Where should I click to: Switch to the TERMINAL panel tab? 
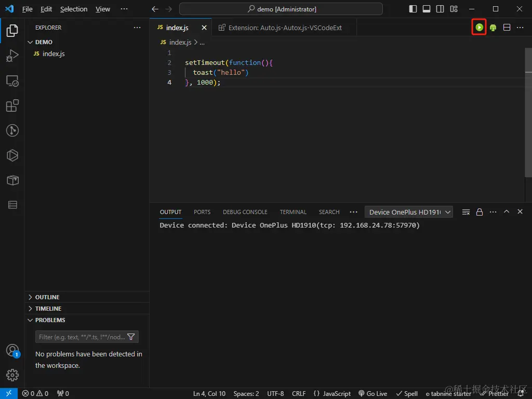point(293,212)
